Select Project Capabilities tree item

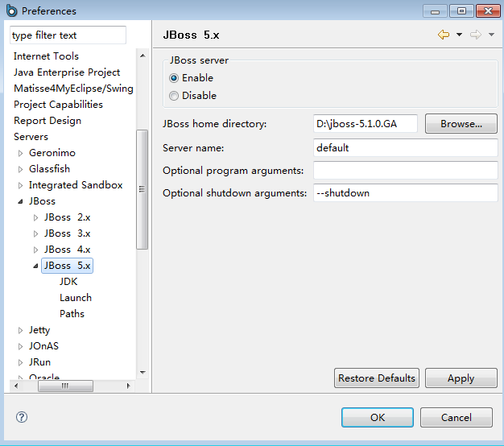click(x=58, y=105)
